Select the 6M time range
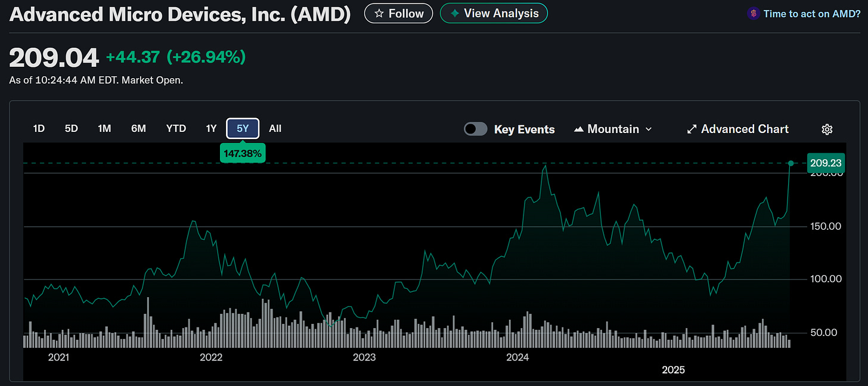The width and height of the screenshot is (868, 386). tap(138, 128)
